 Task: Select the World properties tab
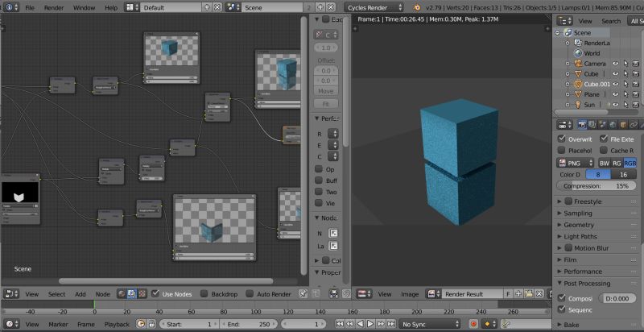coord(613,124)
